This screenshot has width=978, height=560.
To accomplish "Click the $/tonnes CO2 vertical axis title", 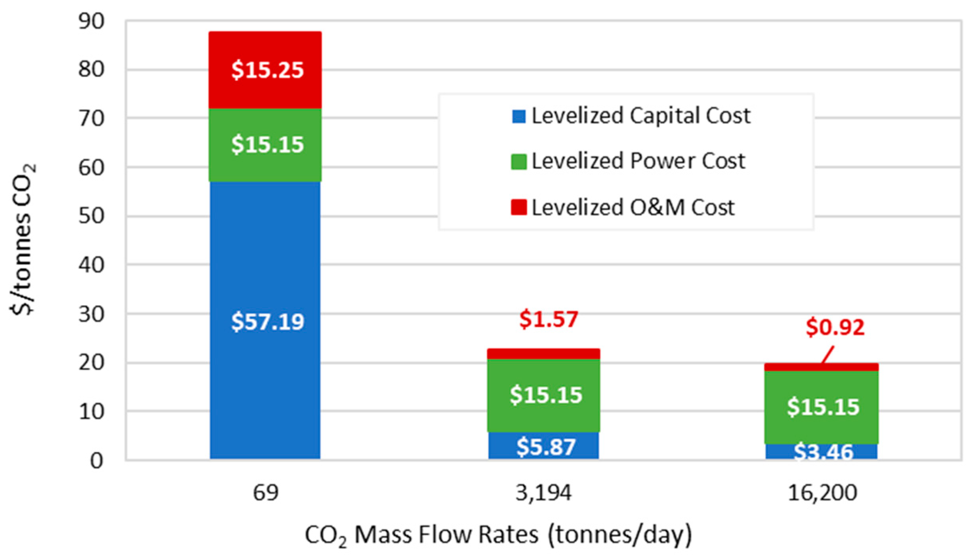I will 23,240.
